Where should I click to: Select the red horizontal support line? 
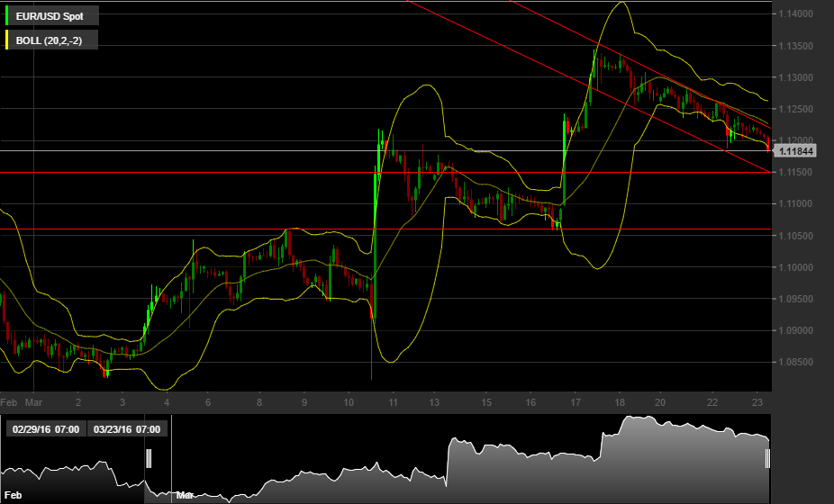[x=180, y=229]
